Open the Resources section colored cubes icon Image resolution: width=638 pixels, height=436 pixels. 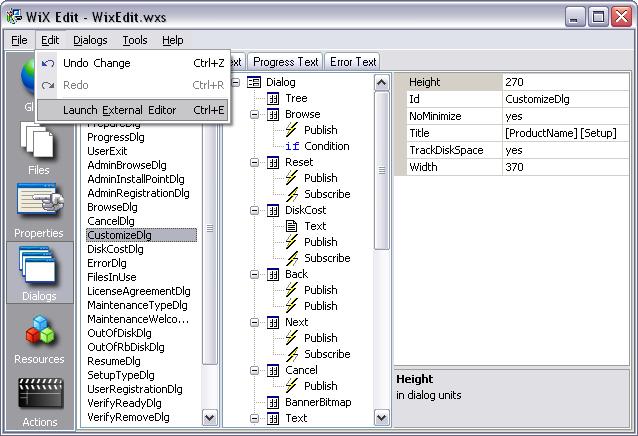(x=40, y=329)
